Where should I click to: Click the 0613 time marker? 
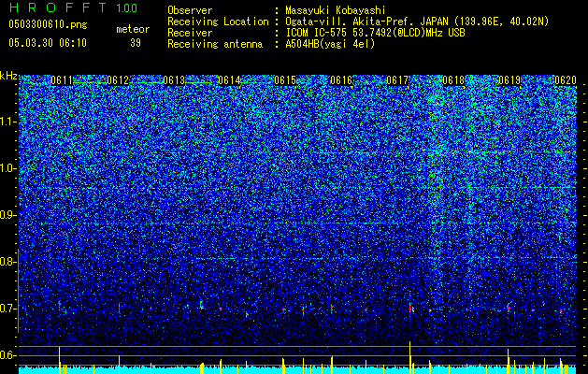point(174,80)
